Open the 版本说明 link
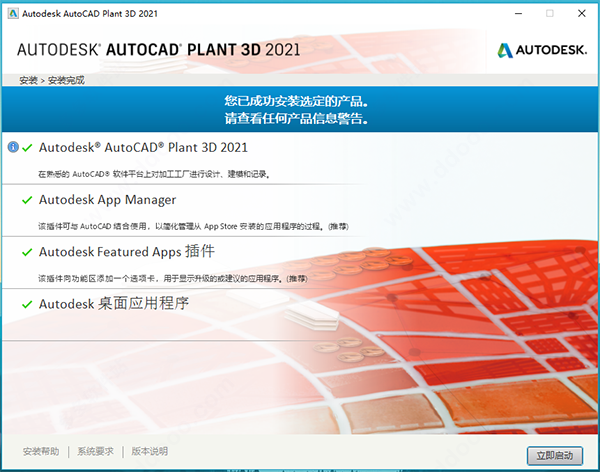This screenshot has width=600, height=472. point(150,451)
